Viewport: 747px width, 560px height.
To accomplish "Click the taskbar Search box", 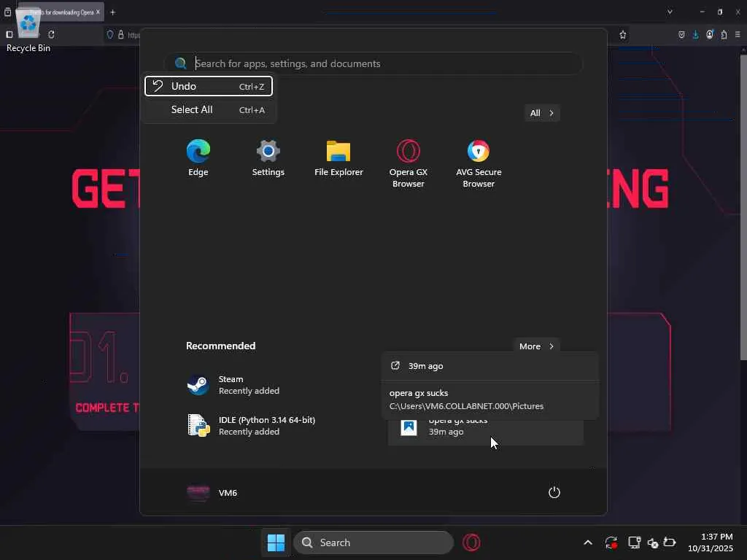I will click(373, 542).
